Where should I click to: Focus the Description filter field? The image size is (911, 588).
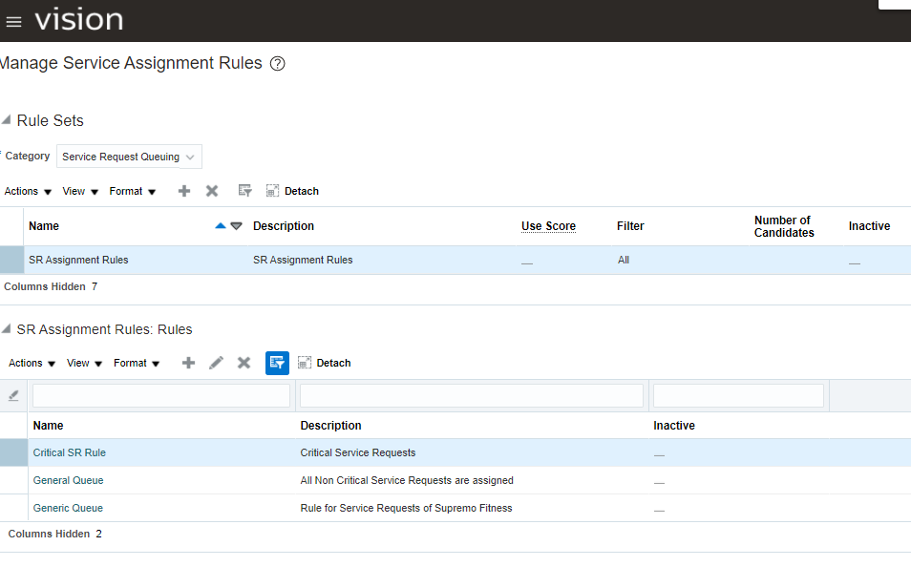tap(471, 396)
